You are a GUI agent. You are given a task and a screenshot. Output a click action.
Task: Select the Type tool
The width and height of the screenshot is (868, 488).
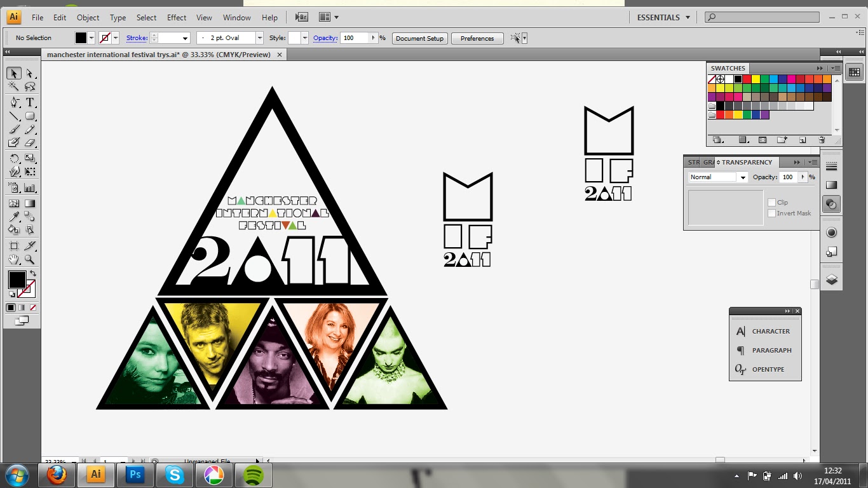(x=29, y=103)
